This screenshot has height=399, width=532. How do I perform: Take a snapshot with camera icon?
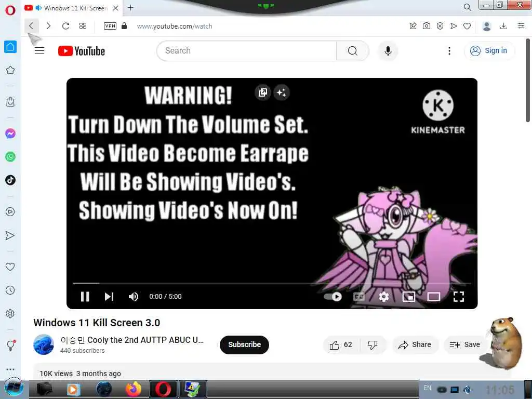427,26
